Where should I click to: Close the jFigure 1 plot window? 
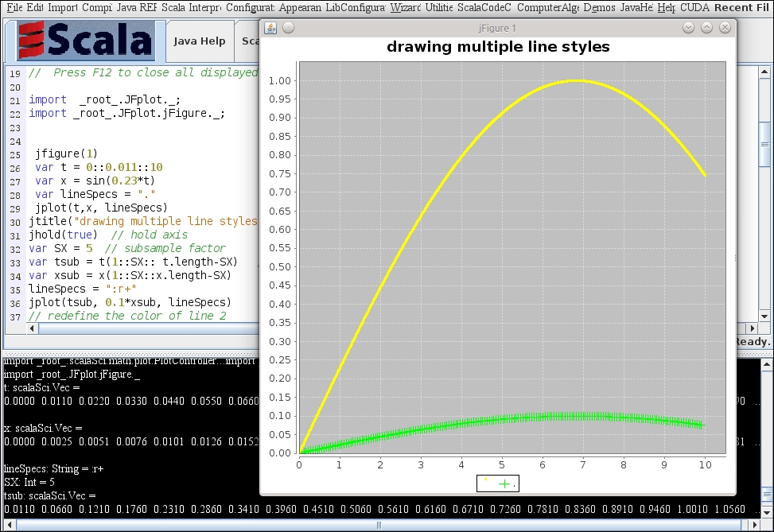pos(725,28)
